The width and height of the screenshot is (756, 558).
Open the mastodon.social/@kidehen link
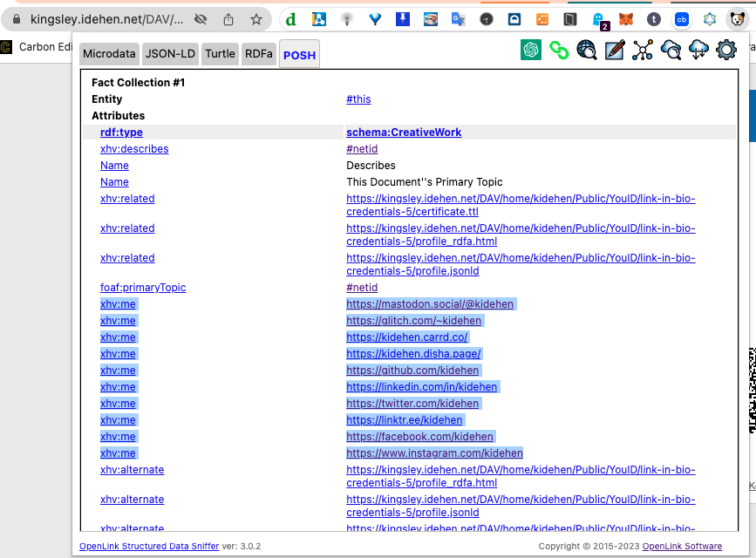coord(430,303)
